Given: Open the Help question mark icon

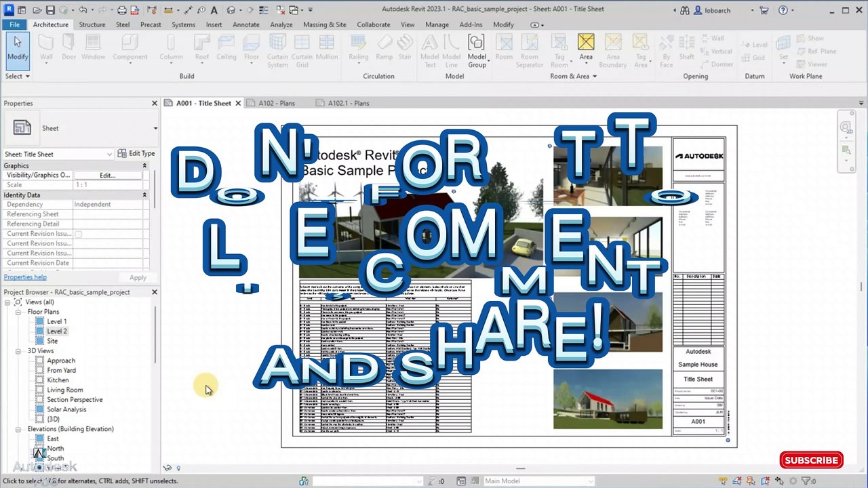Looking at the screenshot, I should pos(783,10).
